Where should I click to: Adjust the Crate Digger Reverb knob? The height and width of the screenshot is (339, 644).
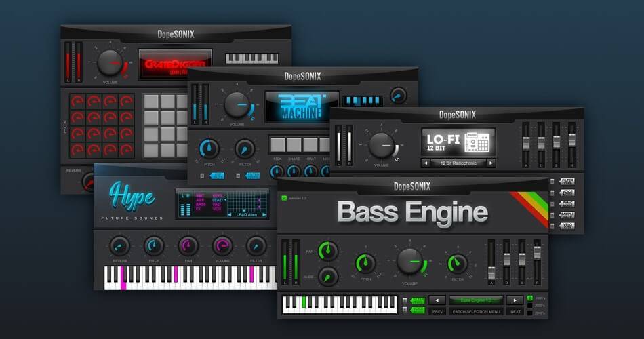[x=88, y=182]
